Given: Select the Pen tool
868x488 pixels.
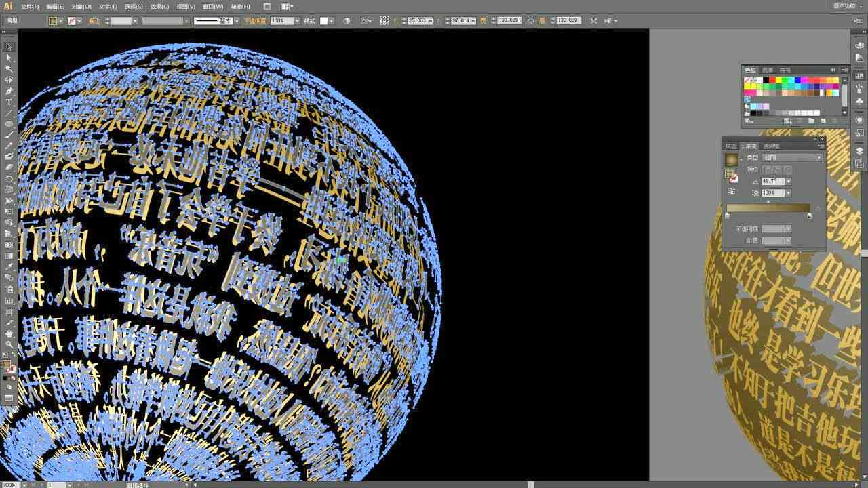Looking at the screenshot, I should (9, 91).
